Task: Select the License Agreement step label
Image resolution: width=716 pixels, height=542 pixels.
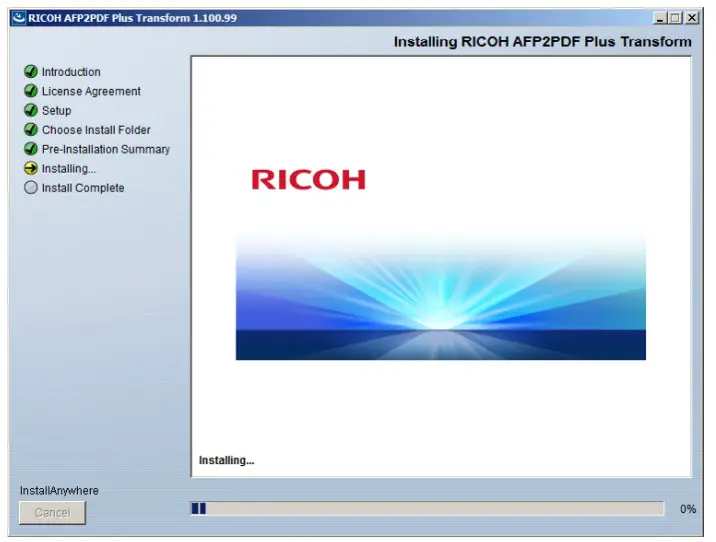Action: point(91,91)
